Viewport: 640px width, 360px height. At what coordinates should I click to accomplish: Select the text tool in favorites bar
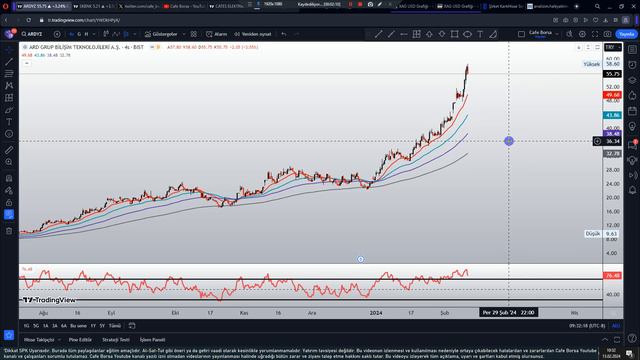[x=480, y=34]
